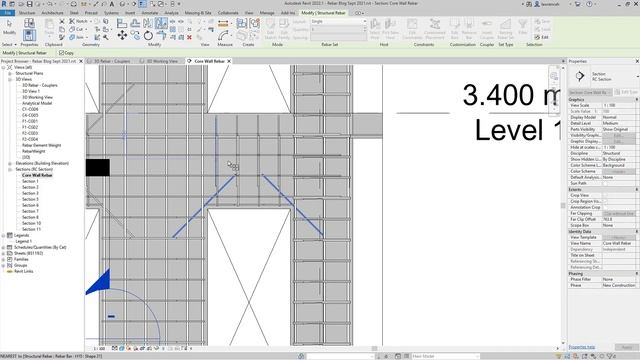The height and width of the screenshot is (360, 640).
Task: Expand the Elevations (Building Elevation) node
Action: click(10, 163)
